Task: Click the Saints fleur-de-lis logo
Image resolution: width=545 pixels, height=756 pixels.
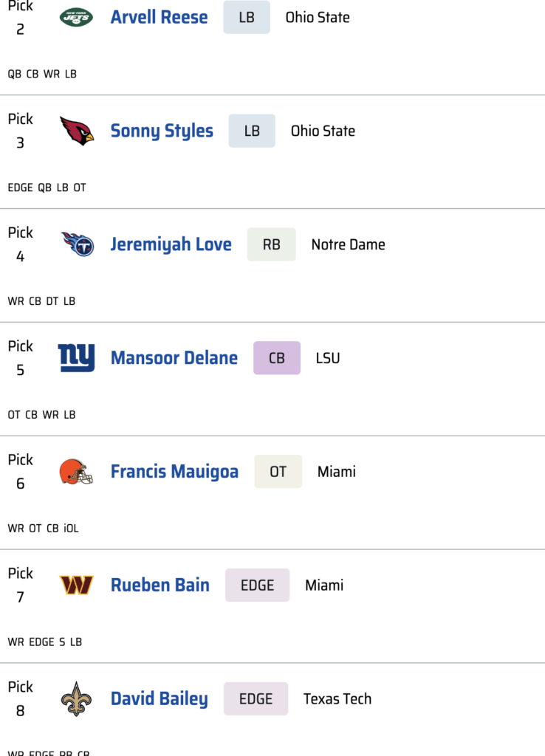Action: [x=76, y=699]
